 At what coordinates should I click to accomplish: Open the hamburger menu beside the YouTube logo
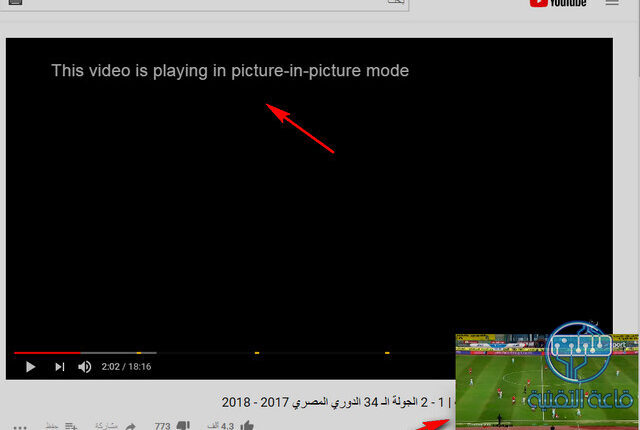pyautogui.click(x=612, y=3)
